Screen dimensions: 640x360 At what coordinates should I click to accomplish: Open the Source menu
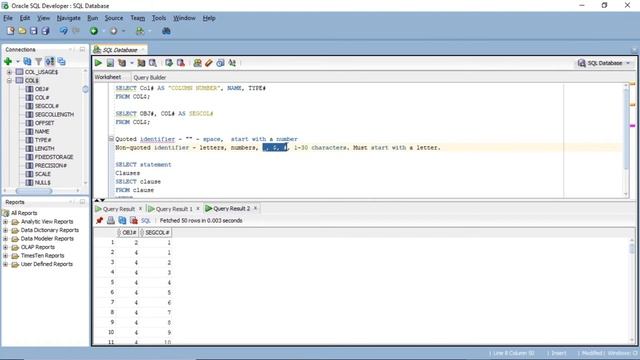113,18
